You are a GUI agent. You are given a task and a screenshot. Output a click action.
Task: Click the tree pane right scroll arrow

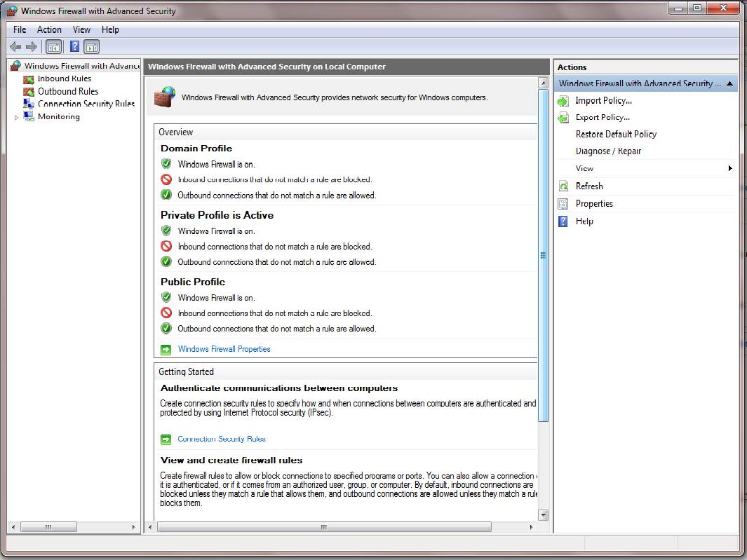(133, 527)
